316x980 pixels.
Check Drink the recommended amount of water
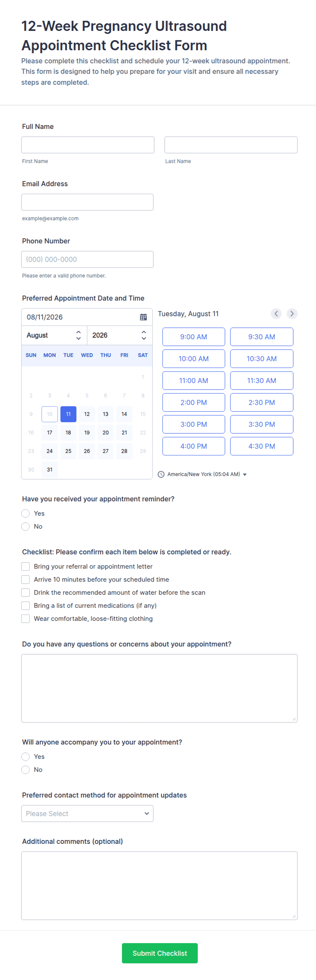(25, 592)
